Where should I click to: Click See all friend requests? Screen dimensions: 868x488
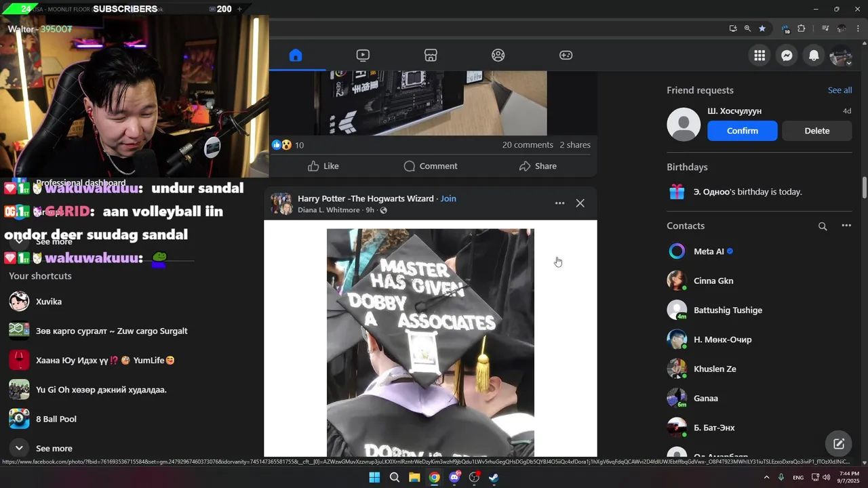pos(840,90)
